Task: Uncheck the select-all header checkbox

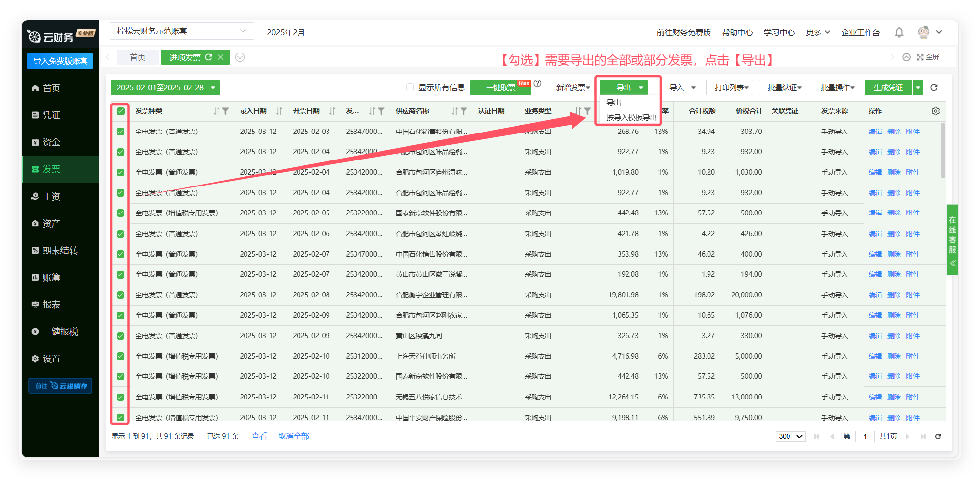Action: tap(121, 111)
